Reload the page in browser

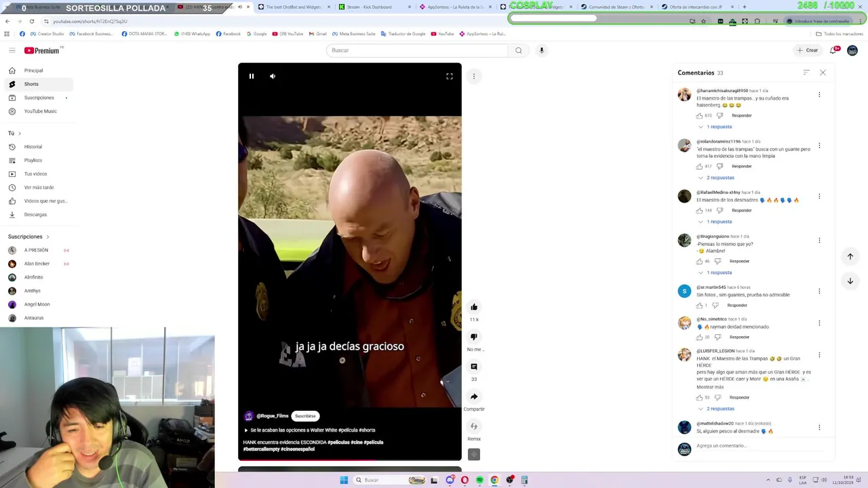31,21
